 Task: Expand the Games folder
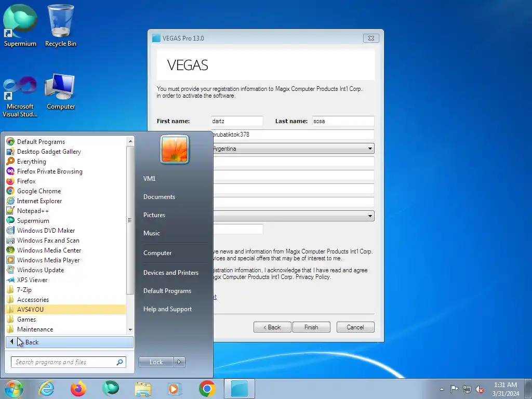coord(66,320)
